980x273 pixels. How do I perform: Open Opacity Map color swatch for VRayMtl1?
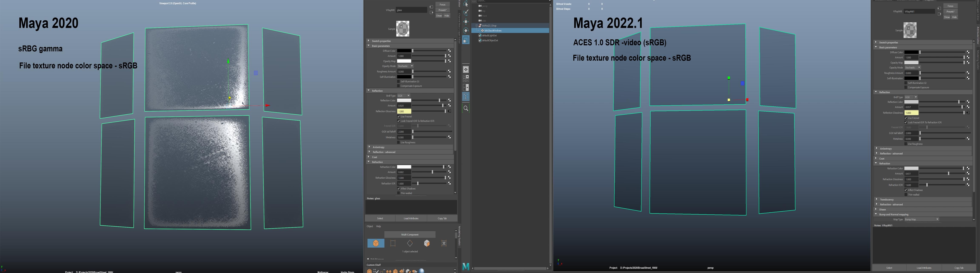(x=911, y=62)
